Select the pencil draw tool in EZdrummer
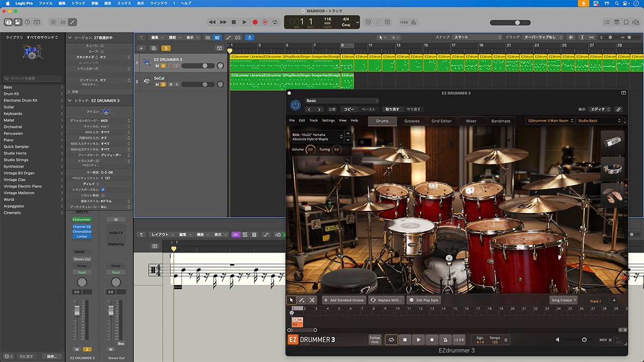 [x=302, y=300]
